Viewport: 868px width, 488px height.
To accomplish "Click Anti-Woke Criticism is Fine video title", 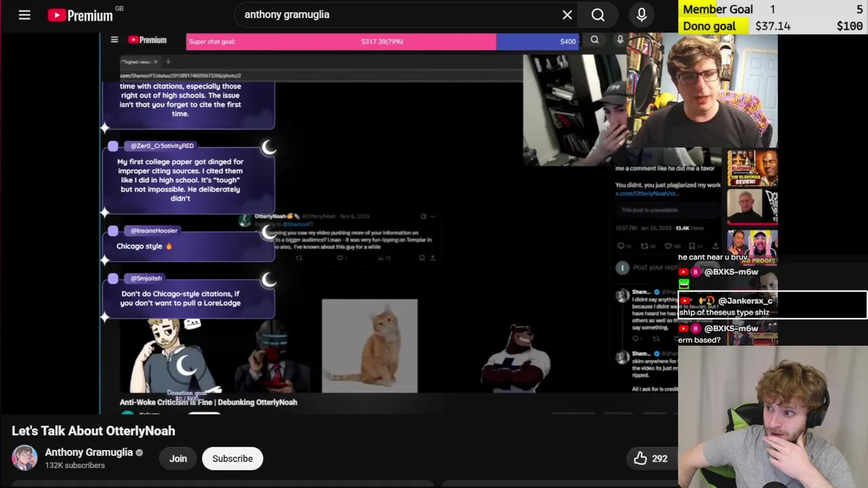I will pos(208,402).
